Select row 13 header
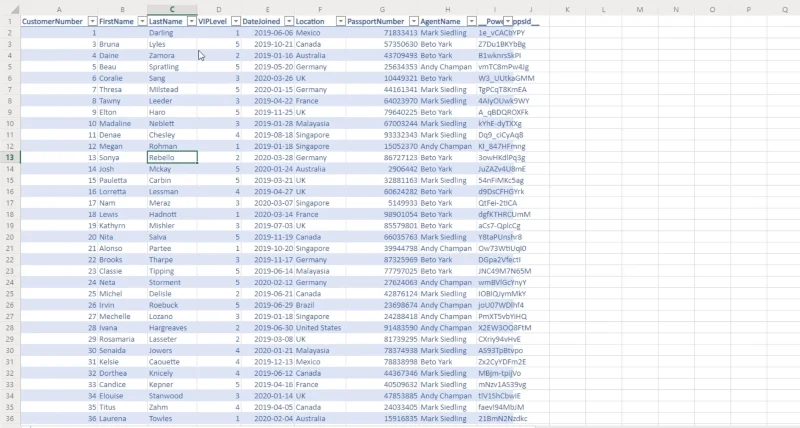The image size is (800, 428). 10,158
